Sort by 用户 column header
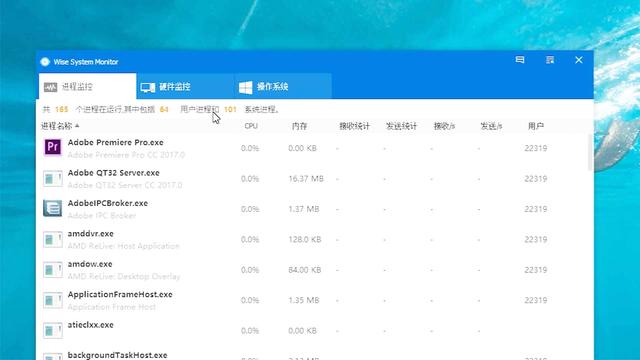Viewport: 640px width, 360px height. (x=536, y=126)
